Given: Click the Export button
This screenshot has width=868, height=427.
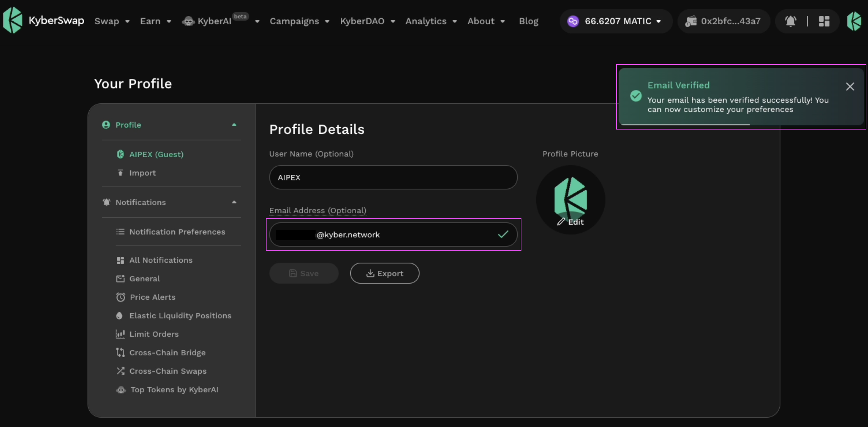Looking at the screenshot, I should coord(384,274).
